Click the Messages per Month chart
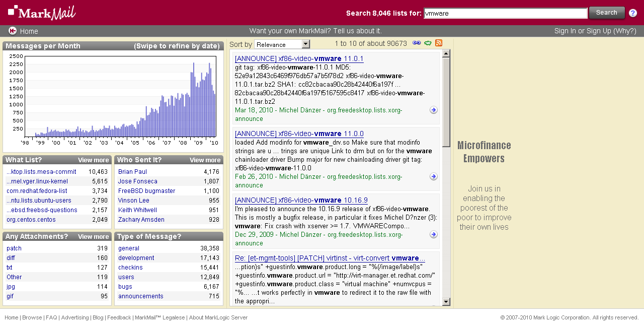This screenshot has width=644, height=326. pyautogui.click(x=121, y=96)
